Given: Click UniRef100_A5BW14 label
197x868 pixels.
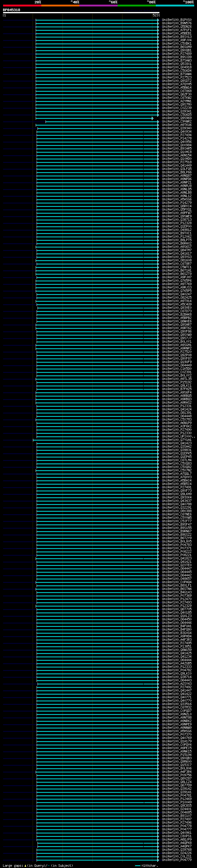Looking at the screenshot, I should tap(177, 88).
